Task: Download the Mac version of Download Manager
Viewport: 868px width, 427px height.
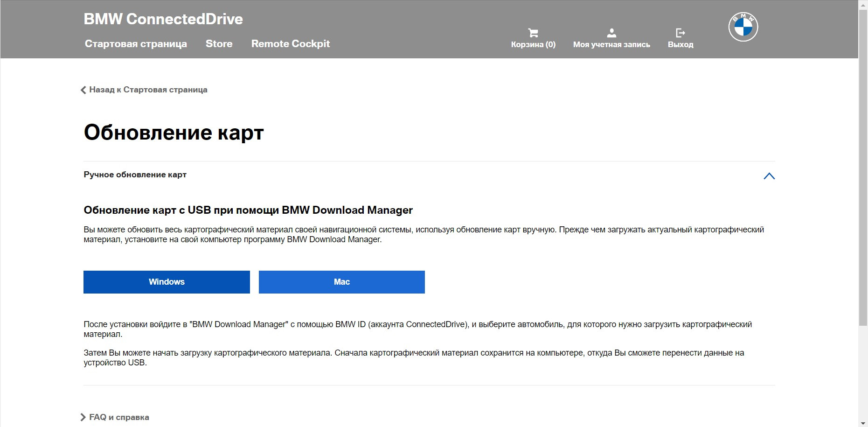Action: pyautogui.click(x=341, y=282)
